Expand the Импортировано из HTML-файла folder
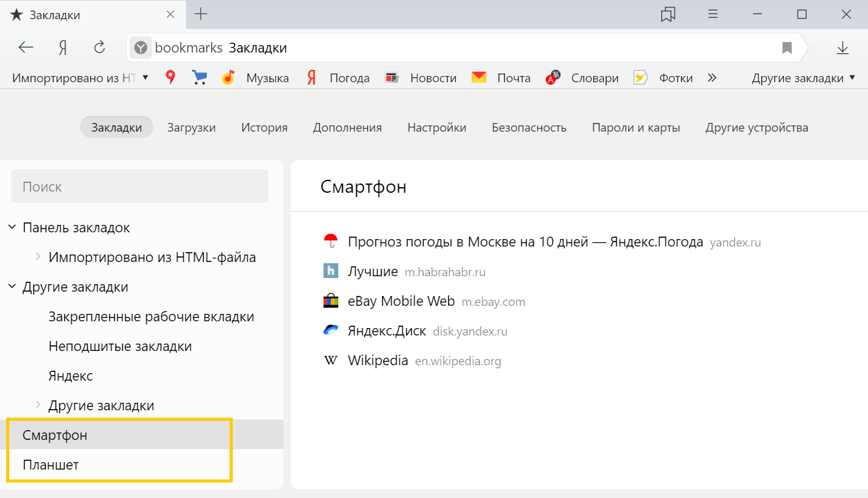This screenshot has height=498, width=868. click(x=38, y=256)
